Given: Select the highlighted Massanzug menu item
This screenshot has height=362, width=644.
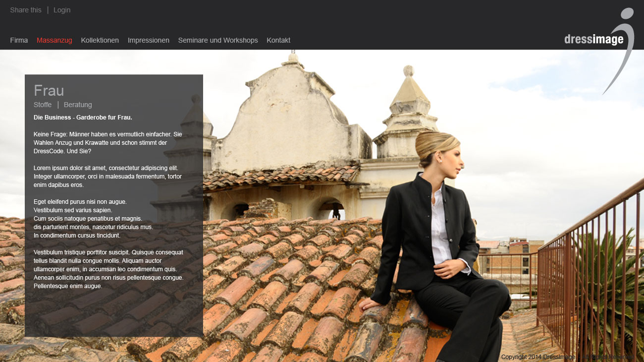Looking at the screenshot, I should click(54, 40).
